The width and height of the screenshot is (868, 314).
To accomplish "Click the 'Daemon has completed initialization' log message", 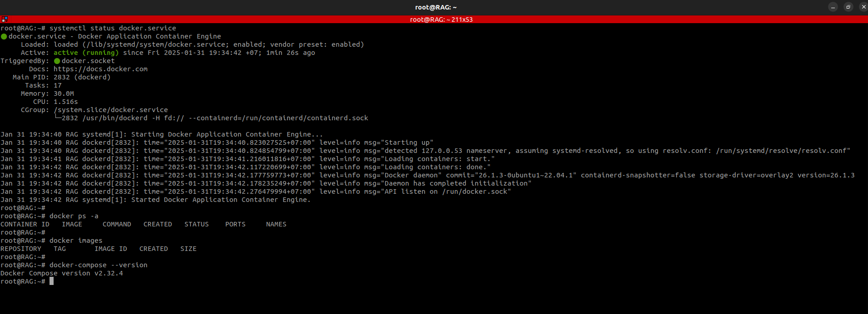I will click(x=456, y=183).
